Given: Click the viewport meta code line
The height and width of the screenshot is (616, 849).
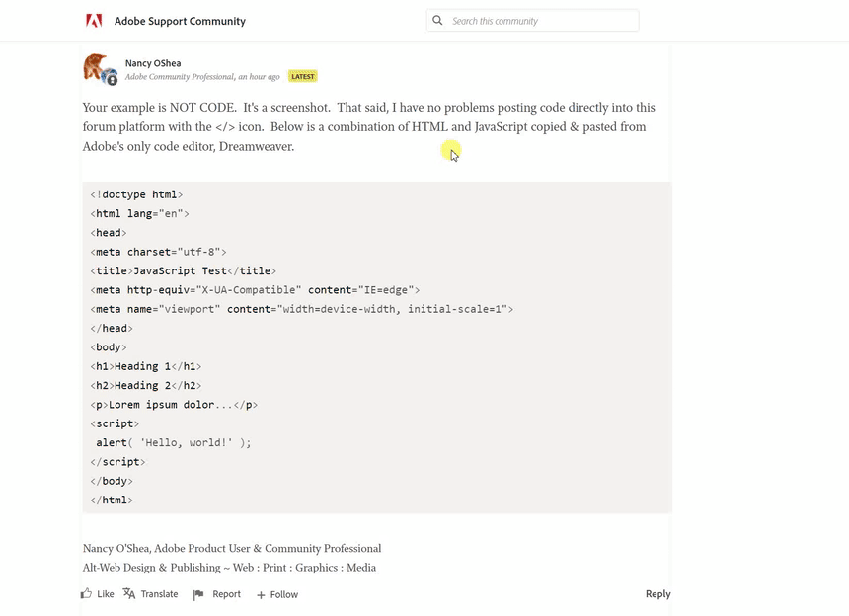Looking at the screenshot, I should click(x=301, y=309).
